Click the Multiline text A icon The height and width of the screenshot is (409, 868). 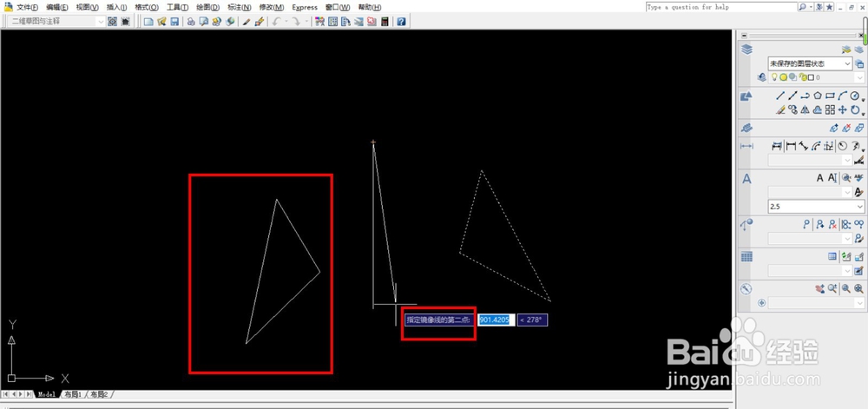point(820,178)
